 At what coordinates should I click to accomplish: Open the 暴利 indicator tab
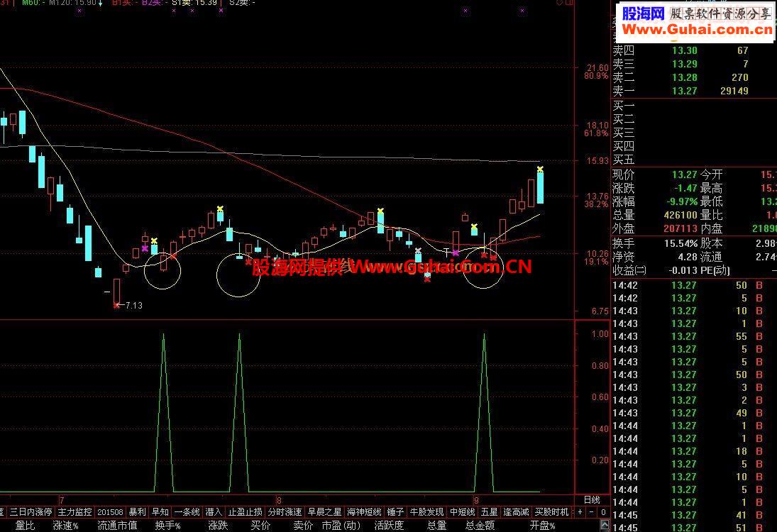tap(137, 511)
